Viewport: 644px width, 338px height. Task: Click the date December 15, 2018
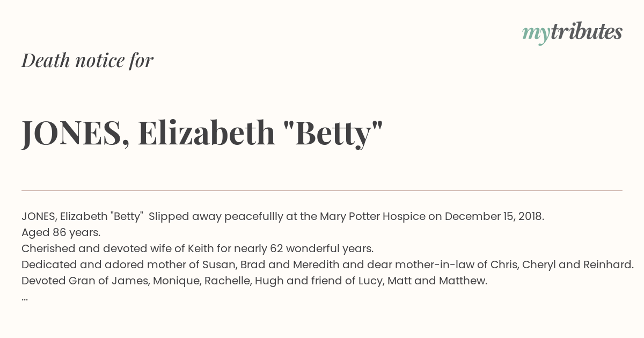494,216
